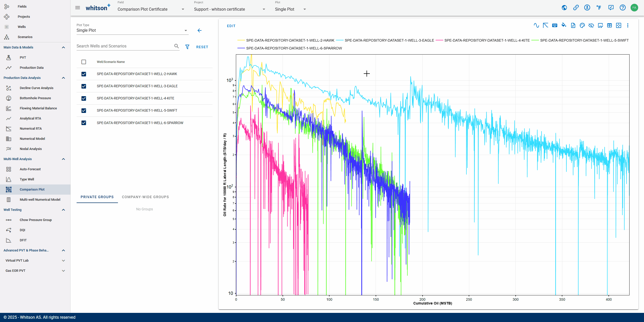
Task: Toggle WELL-2-HAWK legend entry in chart
Action: click(x=286, y=40)
